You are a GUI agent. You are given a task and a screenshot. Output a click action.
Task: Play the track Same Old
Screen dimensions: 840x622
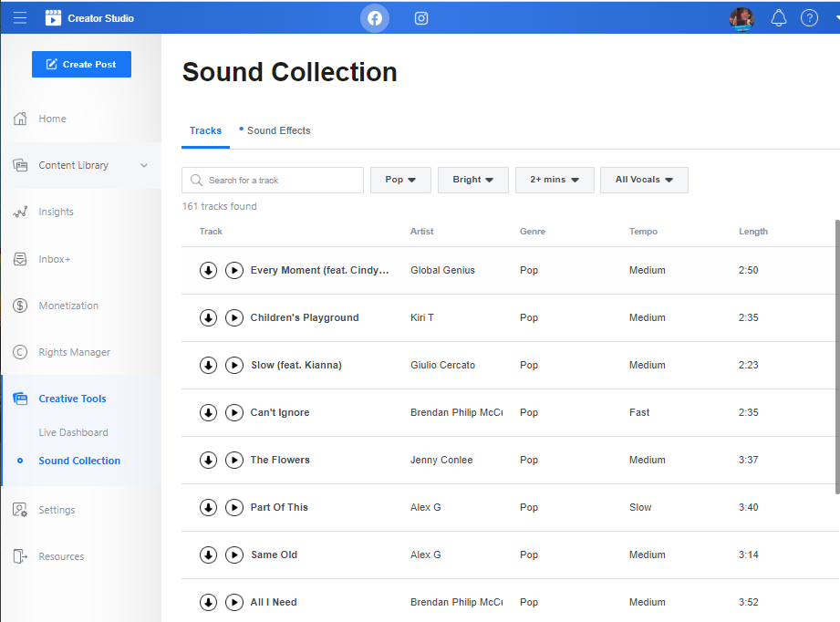pyautogui.click(x=234, y=555)
